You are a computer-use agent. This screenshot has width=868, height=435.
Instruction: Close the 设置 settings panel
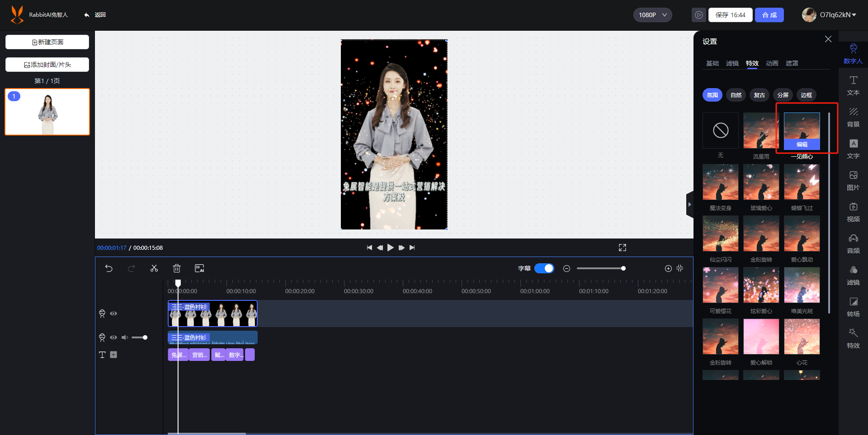[828, 39]
